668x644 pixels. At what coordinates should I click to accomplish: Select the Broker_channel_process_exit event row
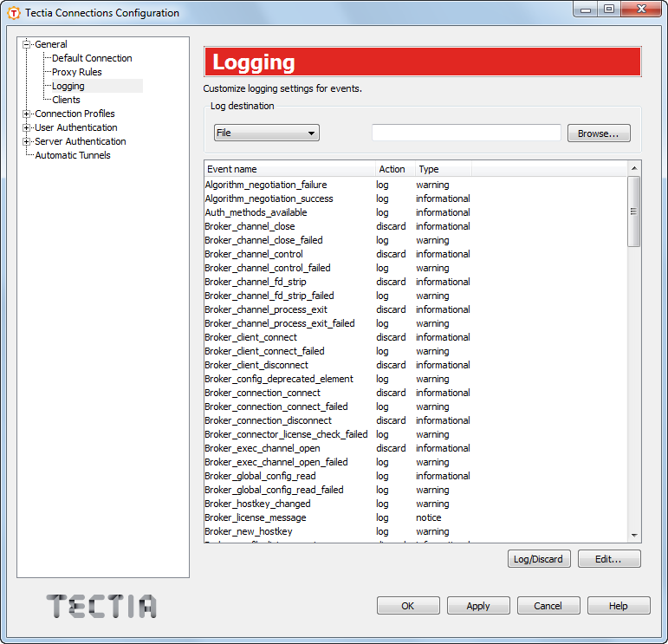337,309
